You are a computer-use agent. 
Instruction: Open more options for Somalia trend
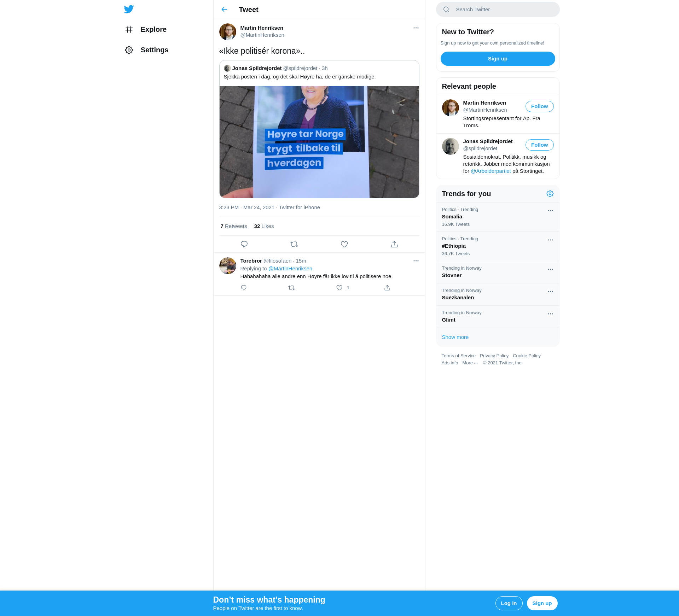[550, 211]
